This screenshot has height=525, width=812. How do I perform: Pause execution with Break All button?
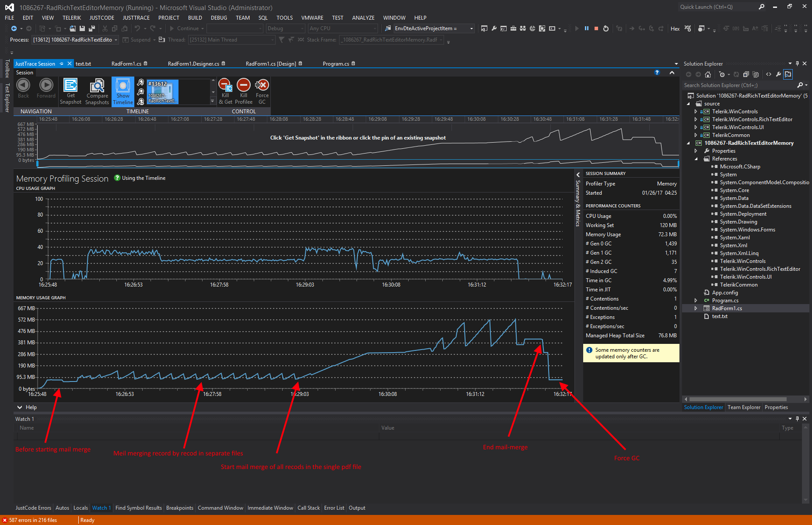(x=586, y=28)
